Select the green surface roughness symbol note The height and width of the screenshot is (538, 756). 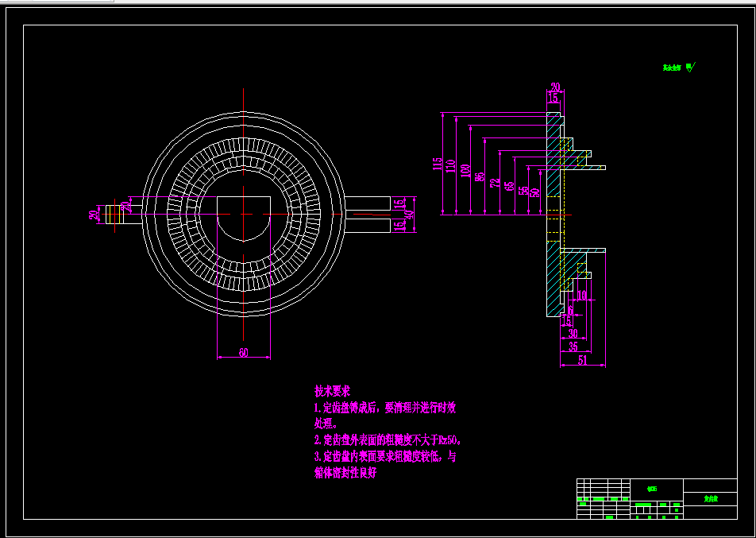(x=679, y=68)
